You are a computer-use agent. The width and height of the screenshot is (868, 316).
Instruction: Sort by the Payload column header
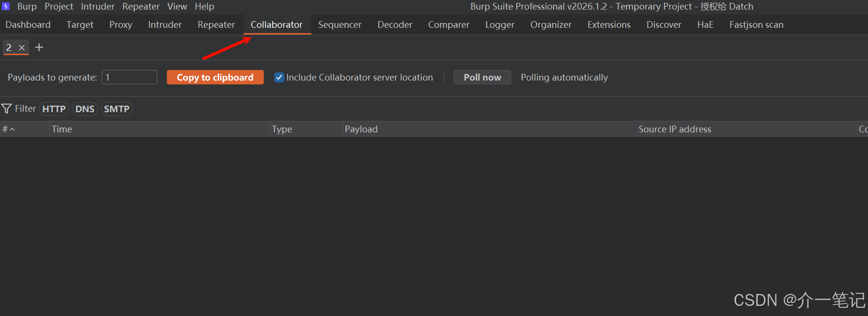[490, 129]
